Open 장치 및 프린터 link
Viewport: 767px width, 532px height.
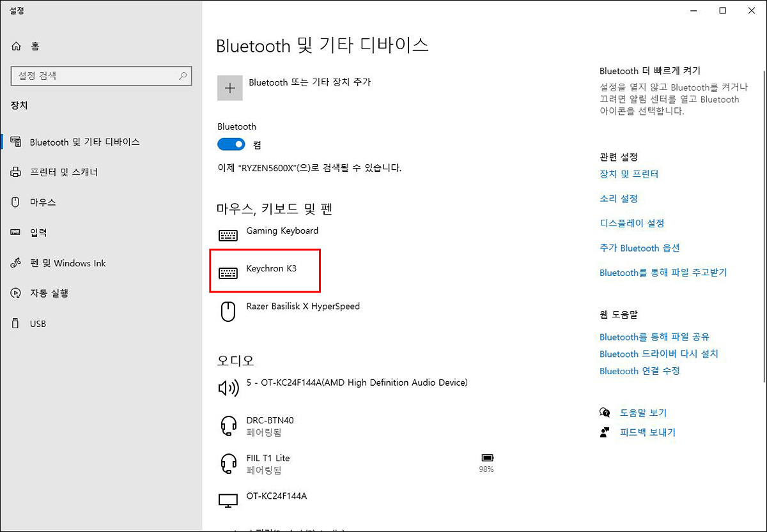629,174
